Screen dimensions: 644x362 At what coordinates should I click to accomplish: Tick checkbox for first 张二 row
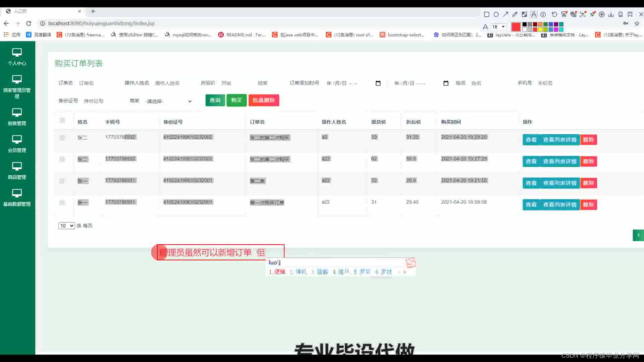coord(62,138)
